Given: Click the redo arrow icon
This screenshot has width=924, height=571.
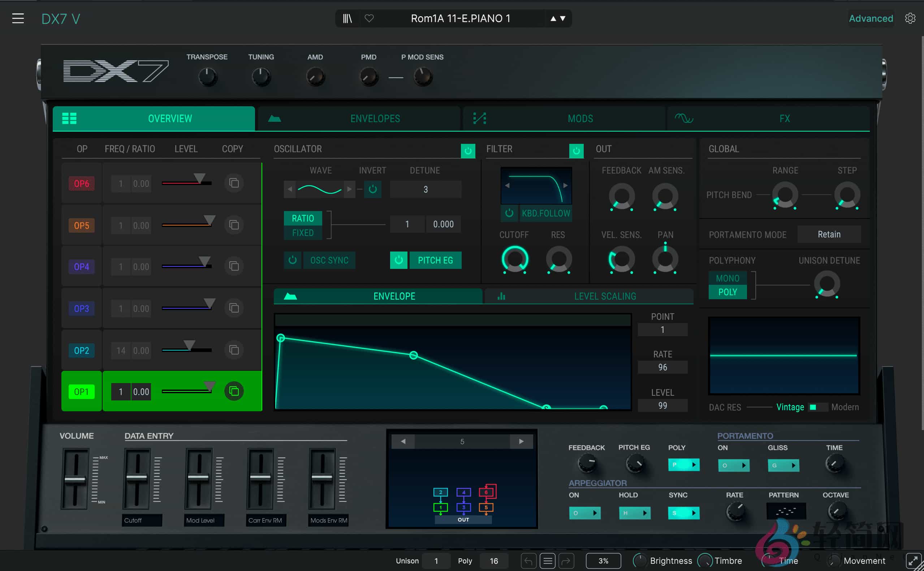Looking at the screenshot, I should [x=566, y=561].
